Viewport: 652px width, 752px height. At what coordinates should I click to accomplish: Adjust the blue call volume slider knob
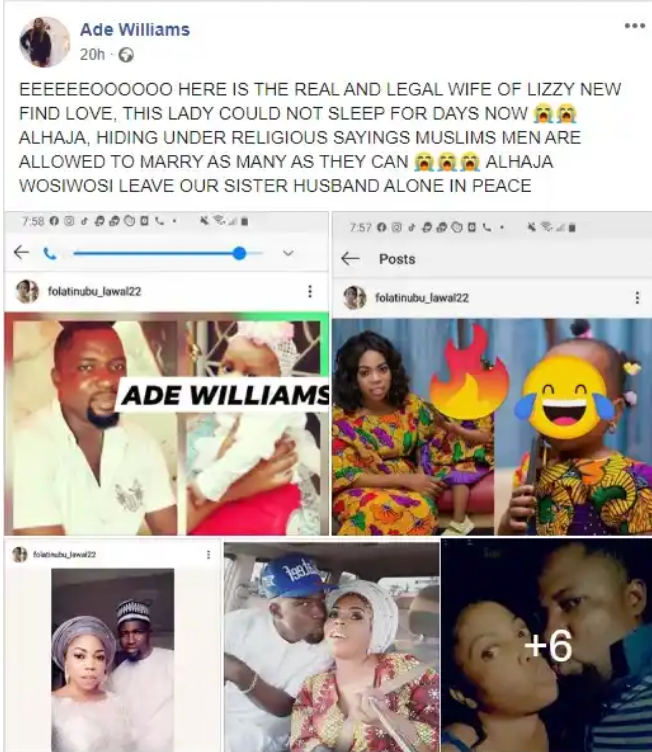click(x=239, y=253)
